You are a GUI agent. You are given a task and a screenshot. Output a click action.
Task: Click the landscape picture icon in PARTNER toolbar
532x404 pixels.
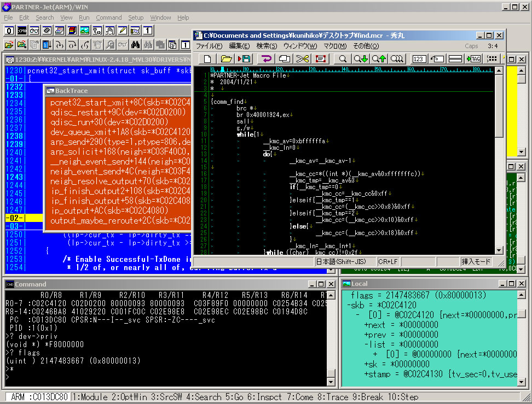84,31
